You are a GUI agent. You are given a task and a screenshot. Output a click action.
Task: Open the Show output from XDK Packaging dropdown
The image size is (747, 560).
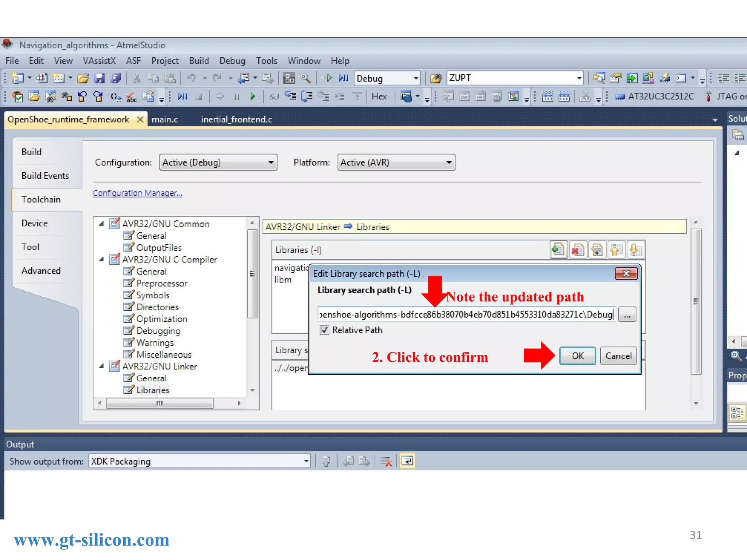[199, 461]
